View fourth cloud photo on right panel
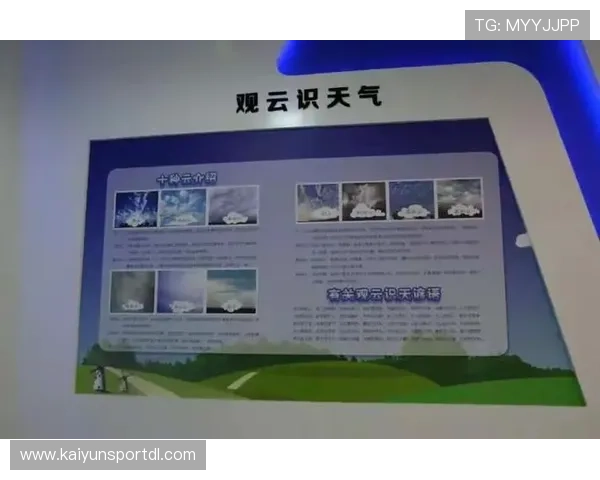The height and width of the screenshot is (480, 600). pyautogui.click(x=459, y=199)
